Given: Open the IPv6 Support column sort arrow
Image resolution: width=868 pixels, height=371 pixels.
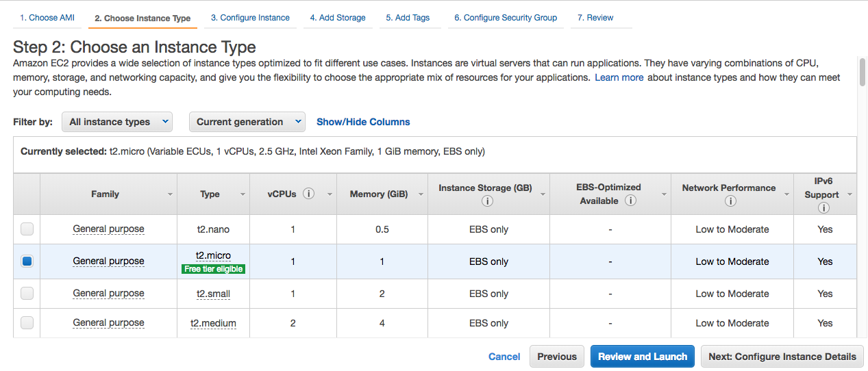Looking at the screenshot, I should (850, 195).
